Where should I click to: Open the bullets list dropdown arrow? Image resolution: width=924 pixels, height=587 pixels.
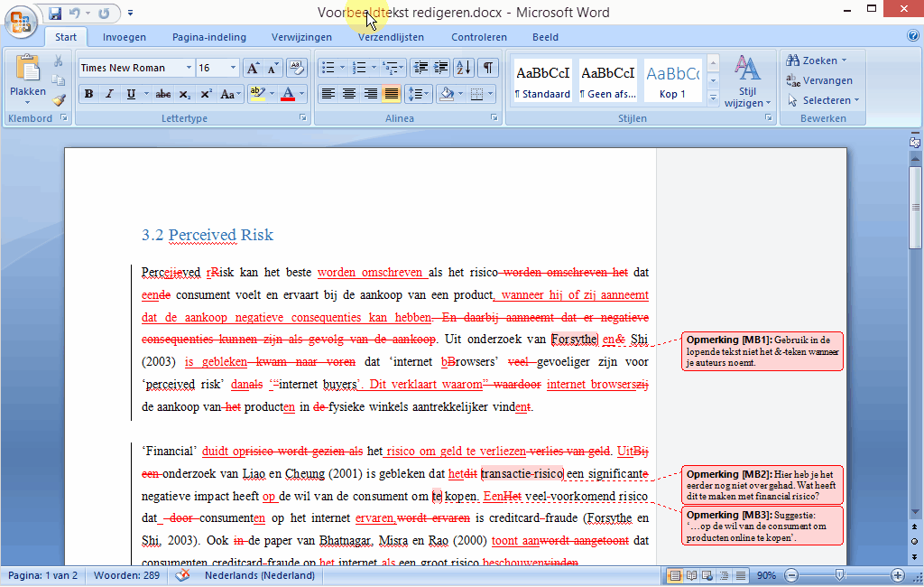[x=342, y=68]
